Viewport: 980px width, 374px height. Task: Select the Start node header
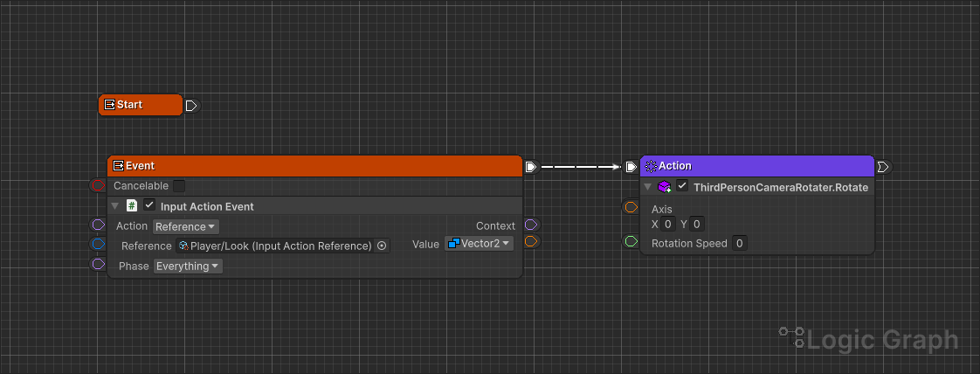[140, 105]
